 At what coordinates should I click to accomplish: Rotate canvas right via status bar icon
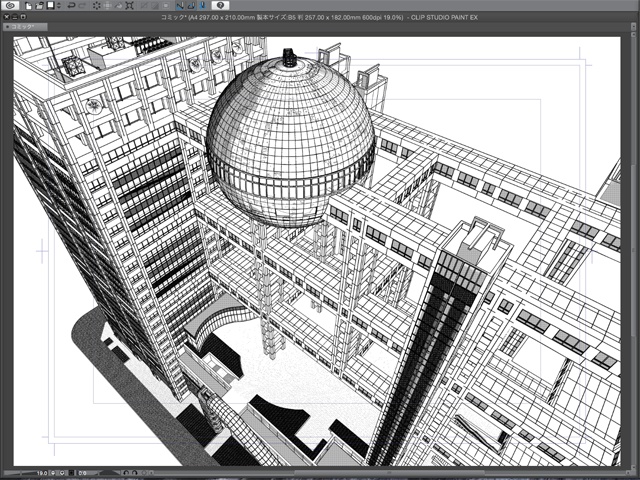pos(135,473)
